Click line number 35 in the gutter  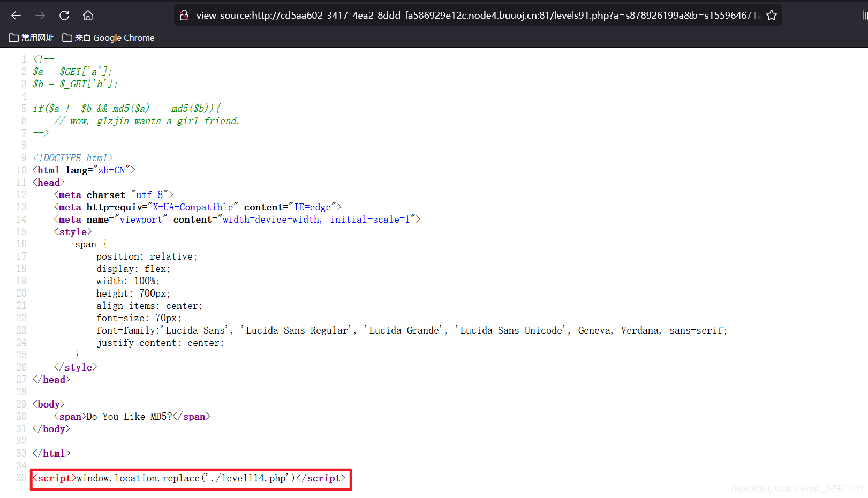pos(21,478)
